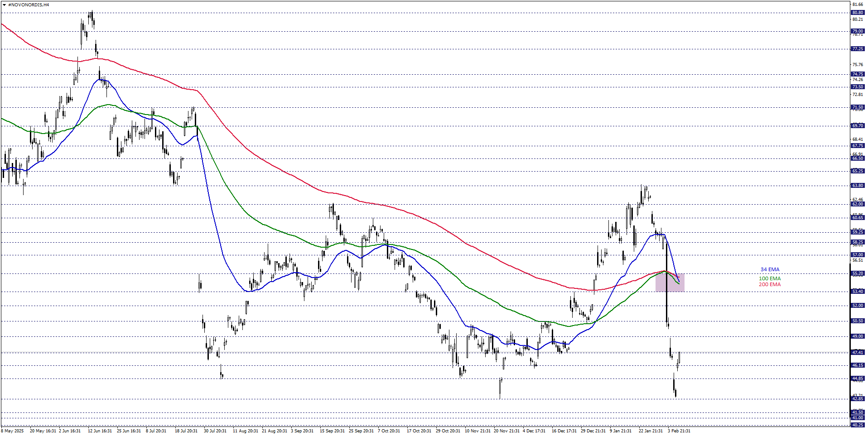
Task: Click the 63.80 price level tag
Action: tap(856, 185)
